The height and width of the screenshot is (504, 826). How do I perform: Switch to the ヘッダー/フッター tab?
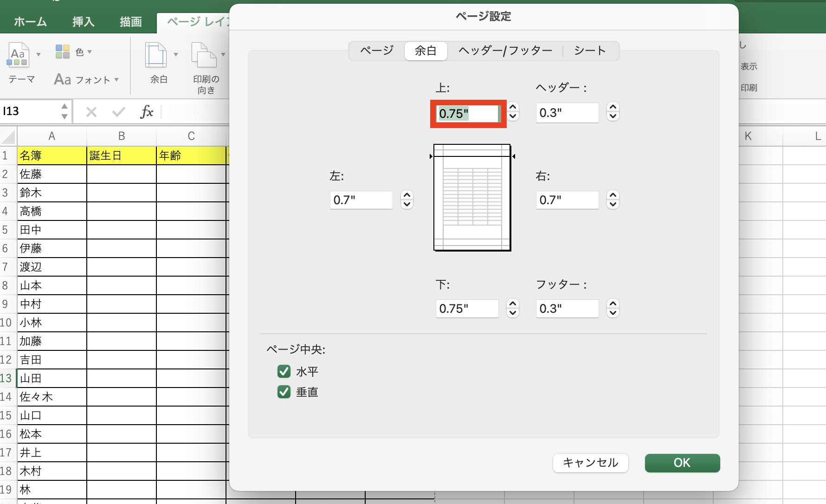click(505, 51)
